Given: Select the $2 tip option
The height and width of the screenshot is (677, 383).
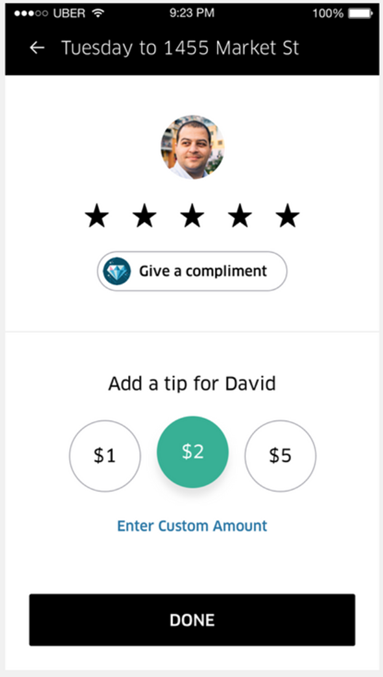Looking at the screenshot, I should pos(193,452).
